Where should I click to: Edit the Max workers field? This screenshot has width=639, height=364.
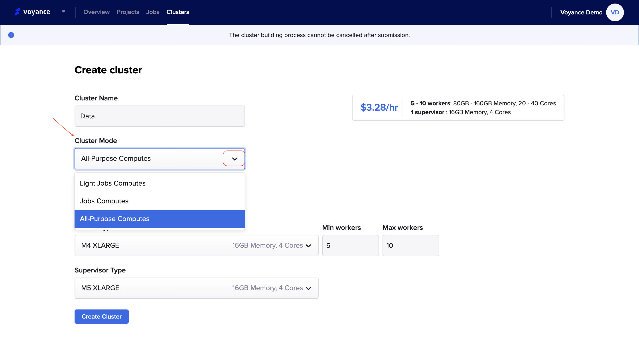pos(410,245)
